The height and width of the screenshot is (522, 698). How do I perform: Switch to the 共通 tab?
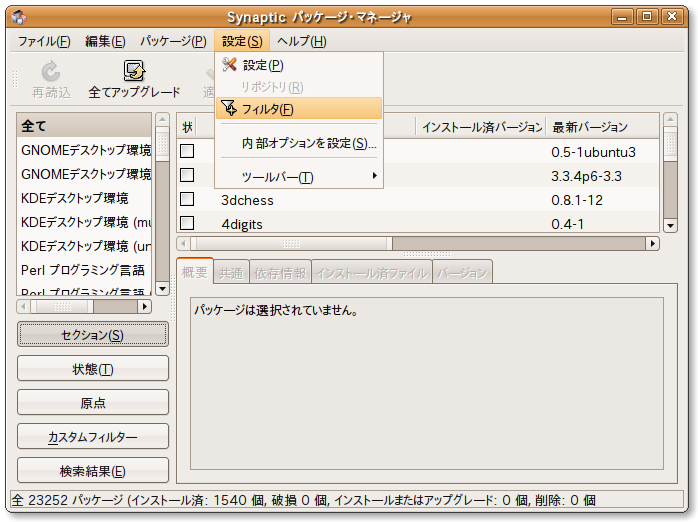pos(231,273)
